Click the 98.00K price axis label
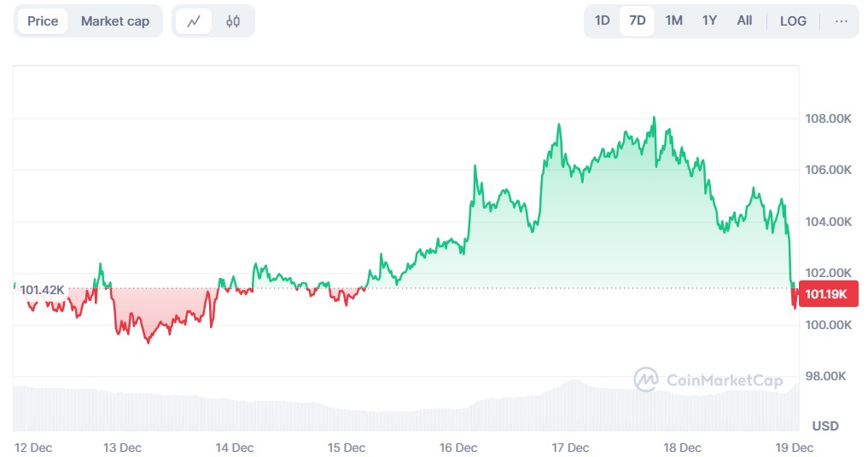 [x=828, y=377]
